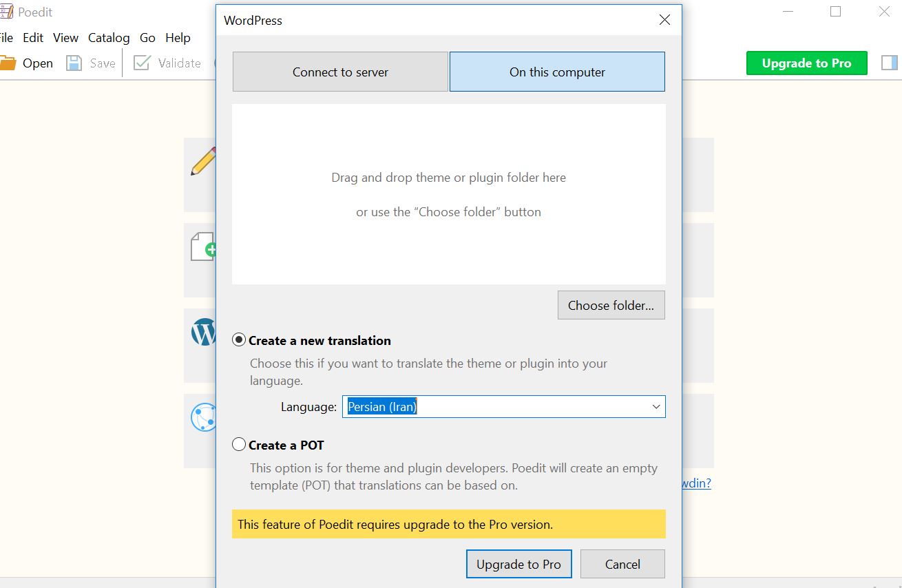Click the Language: label text

click(308, 407)
